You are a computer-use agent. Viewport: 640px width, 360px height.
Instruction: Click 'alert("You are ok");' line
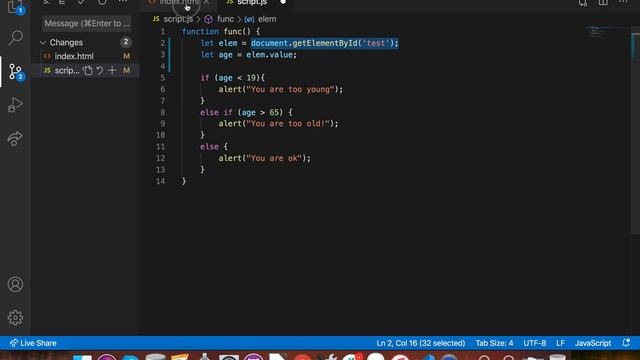coord(264,158)
